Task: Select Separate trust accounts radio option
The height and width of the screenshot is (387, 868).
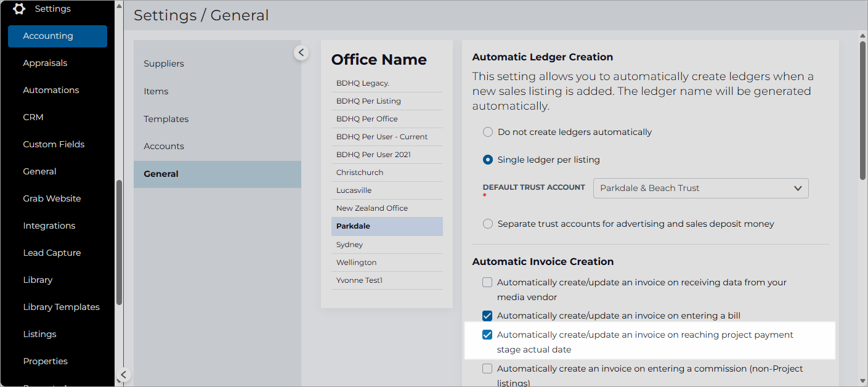Action: tap(488, 224)
